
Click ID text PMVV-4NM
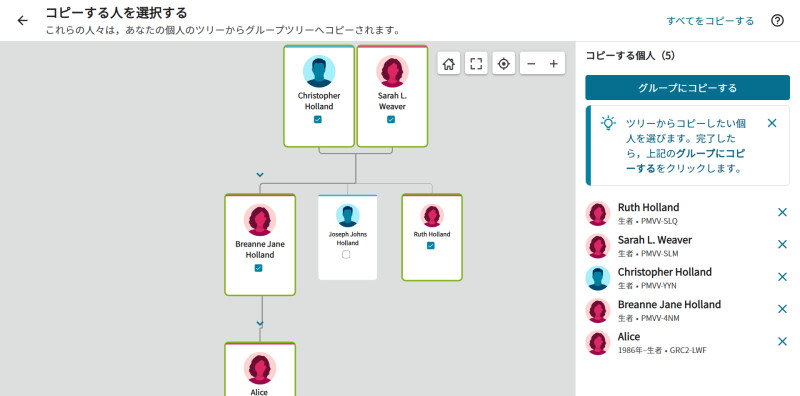coord(660,318)
